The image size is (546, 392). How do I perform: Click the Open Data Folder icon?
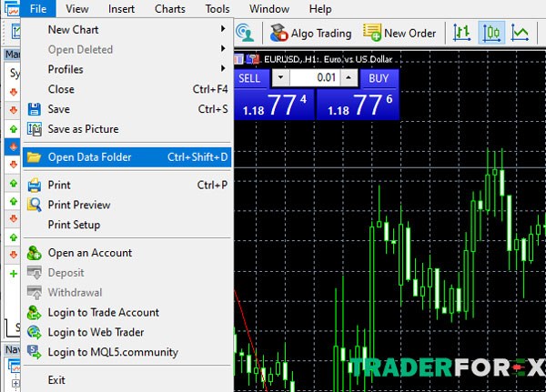tap(35, 157)
